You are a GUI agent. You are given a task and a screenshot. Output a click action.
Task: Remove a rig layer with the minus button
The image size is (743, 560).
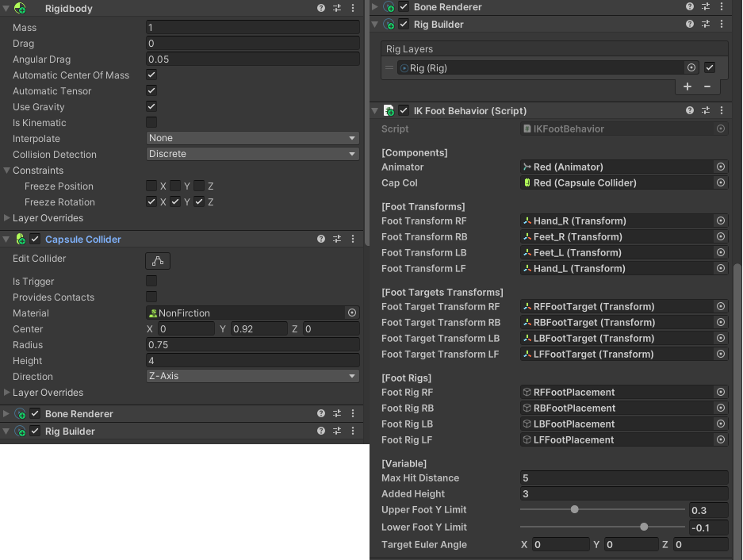coord(707,86)
